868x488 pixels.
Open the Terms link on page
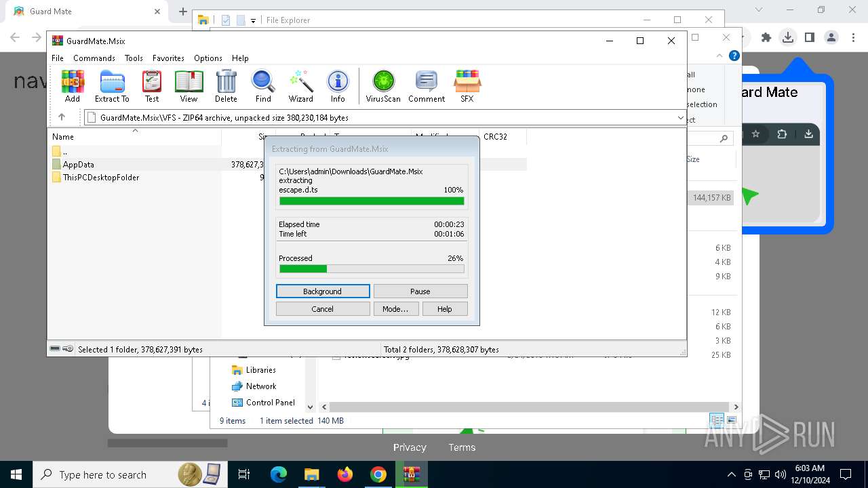point(462,447)
